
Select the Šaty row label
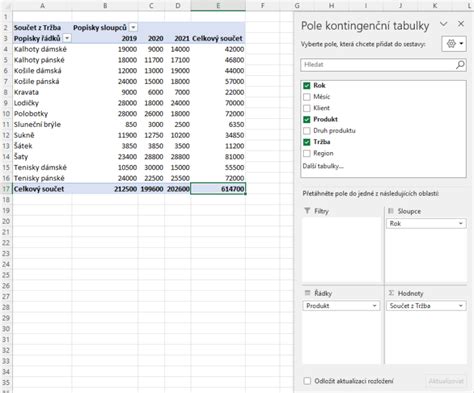[x=42, y=157]
